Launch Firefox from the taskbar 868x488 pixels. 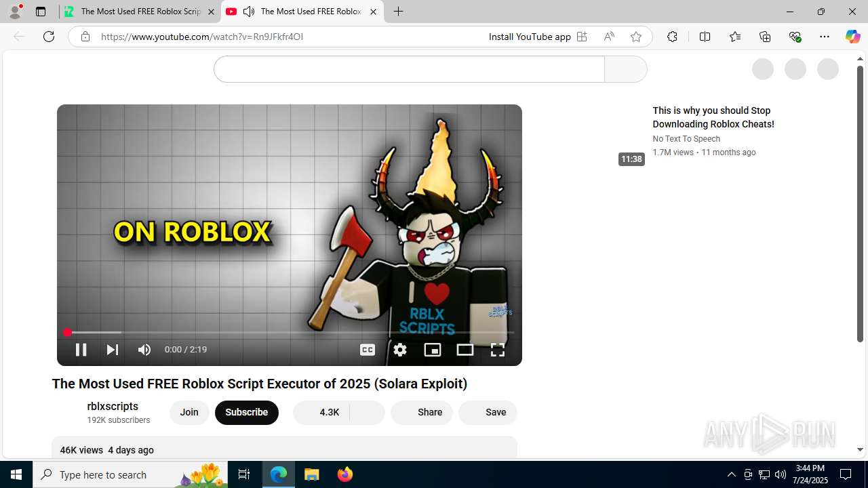coord(345,474)
